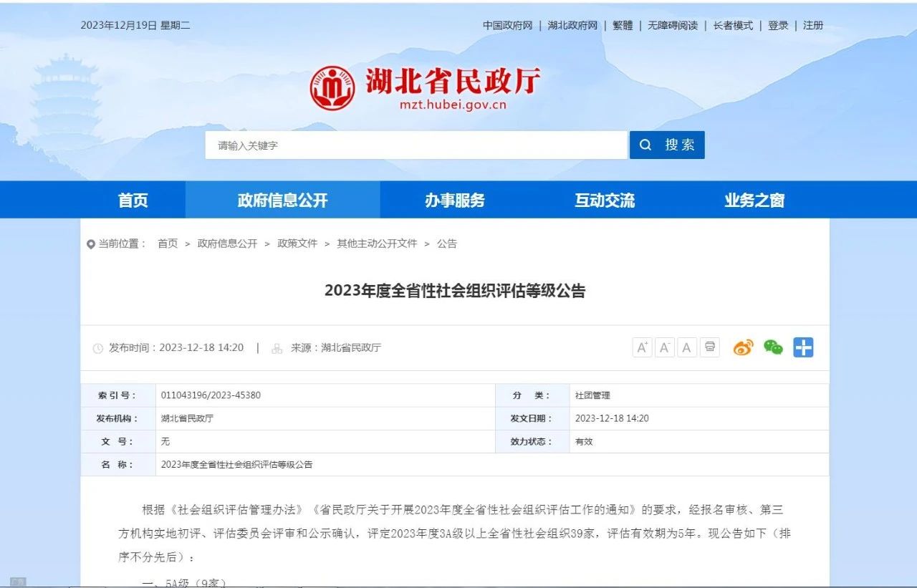Select the 互动交流 navigation tab
The image size is (917, 588).
(604, 201)
